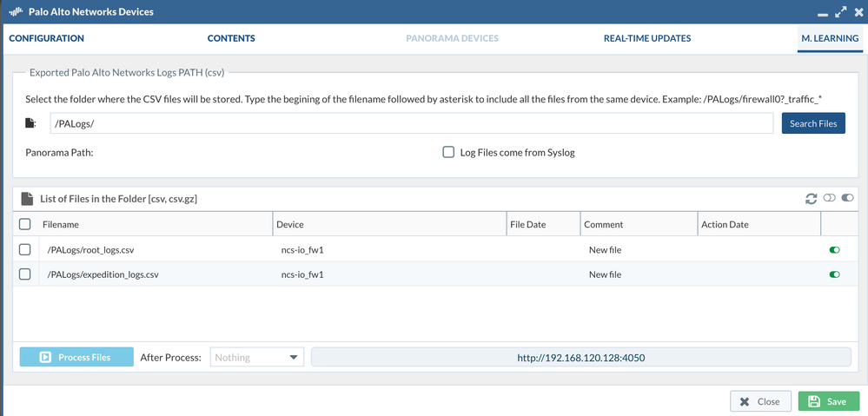Image resolution: width=868 pixels, height=416 pixels.
Task: Check the box for root_logs.csv row
Action: [25, 249]
